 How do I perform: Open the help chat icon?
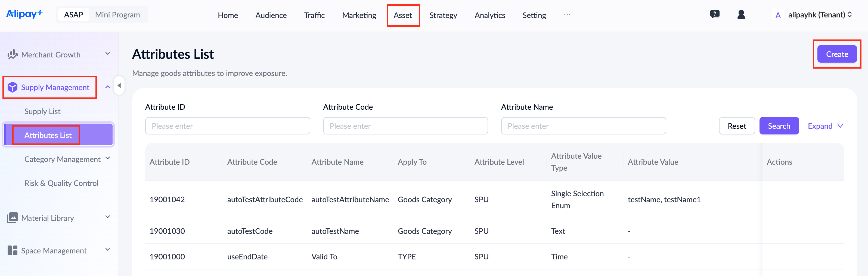715,14
